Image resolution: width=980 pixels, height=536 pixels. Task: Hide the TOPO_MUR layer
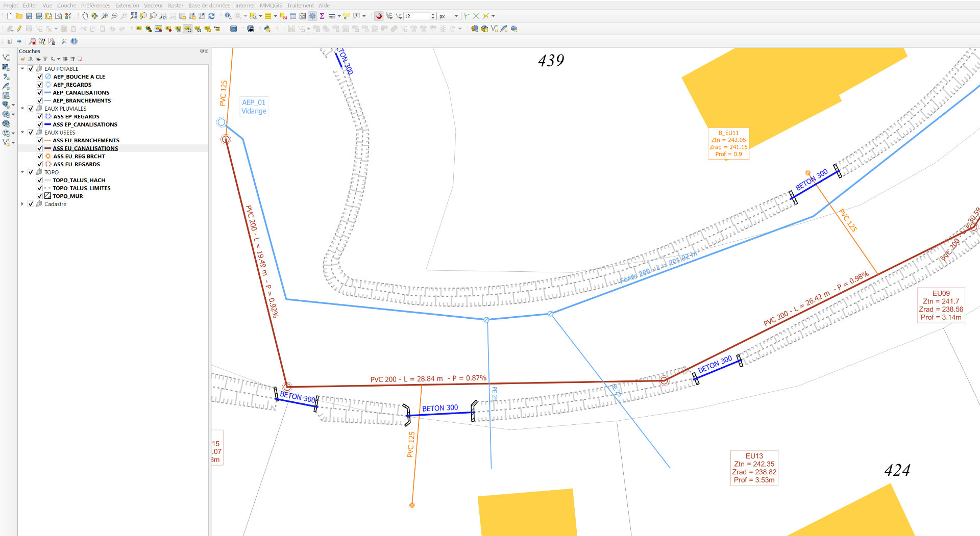pyautogui.click(x=40, y=196)
